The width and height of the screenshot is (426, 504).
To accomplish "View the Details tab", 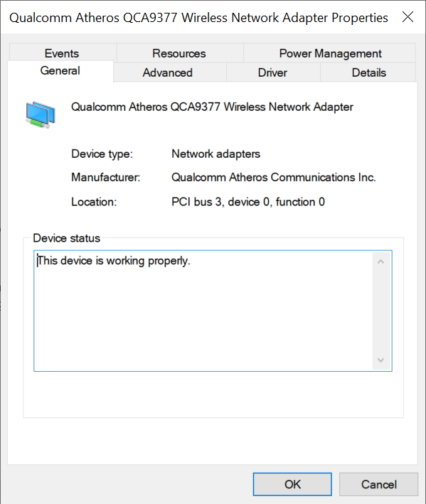I will [369, 73].
